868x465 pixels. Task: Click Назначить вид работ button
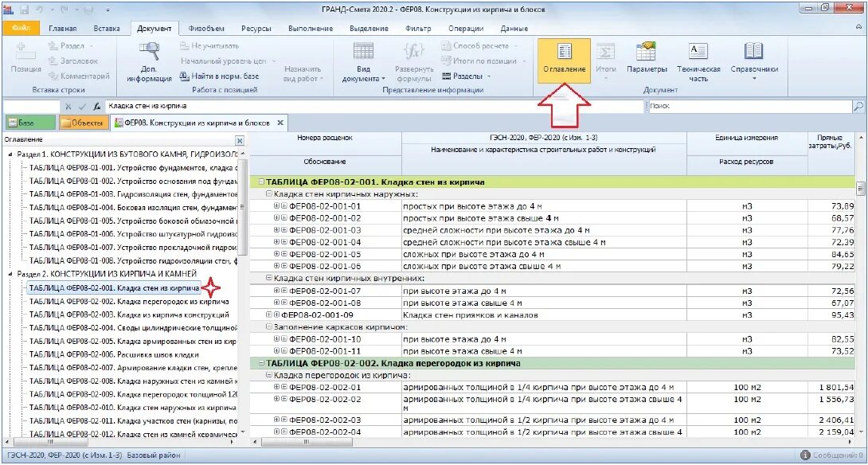tap(303, 73)
